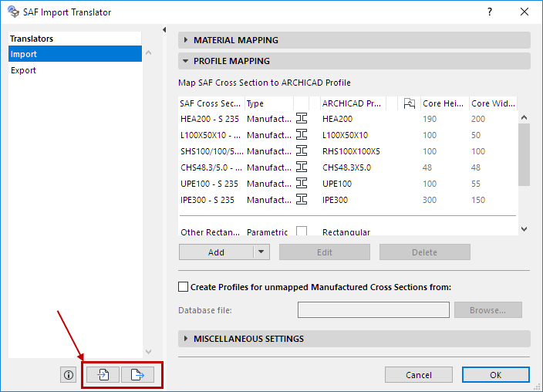This screenshot has height=392, width=543.
Task: Click the Type column header
Action: (x=268, y=103)
